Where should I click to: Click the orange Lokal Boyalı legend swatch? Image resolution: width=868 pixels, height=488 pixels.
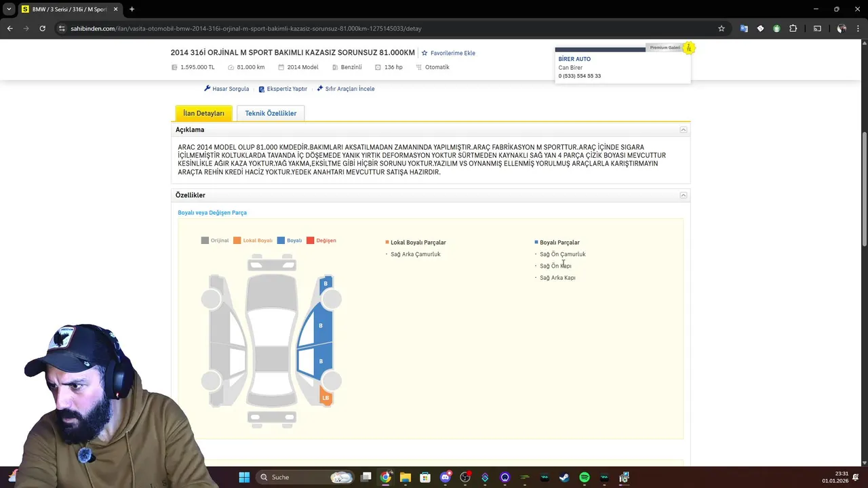coord(237,241)
